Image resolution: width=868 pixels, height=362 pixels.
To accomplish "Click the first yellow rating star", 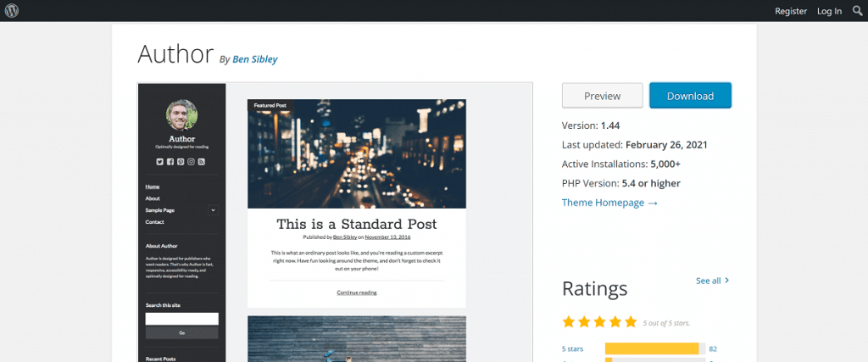I will click(569, 322).
